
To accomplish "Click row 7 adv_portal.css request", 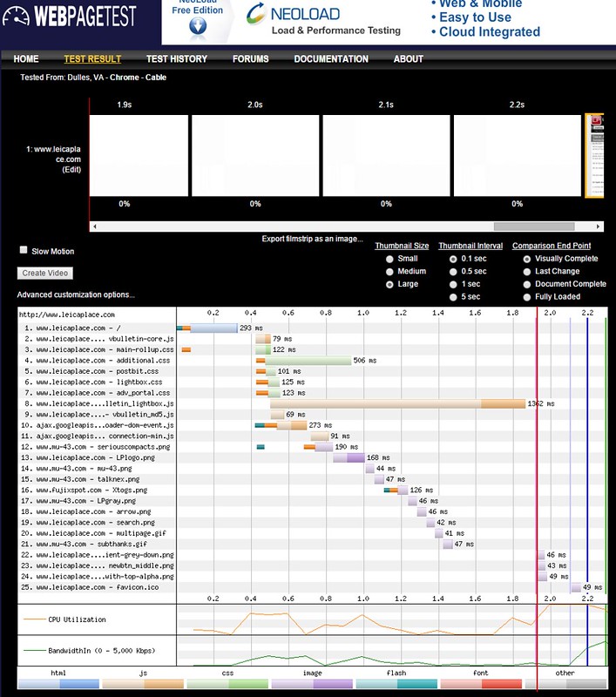I will pos(97,393).
